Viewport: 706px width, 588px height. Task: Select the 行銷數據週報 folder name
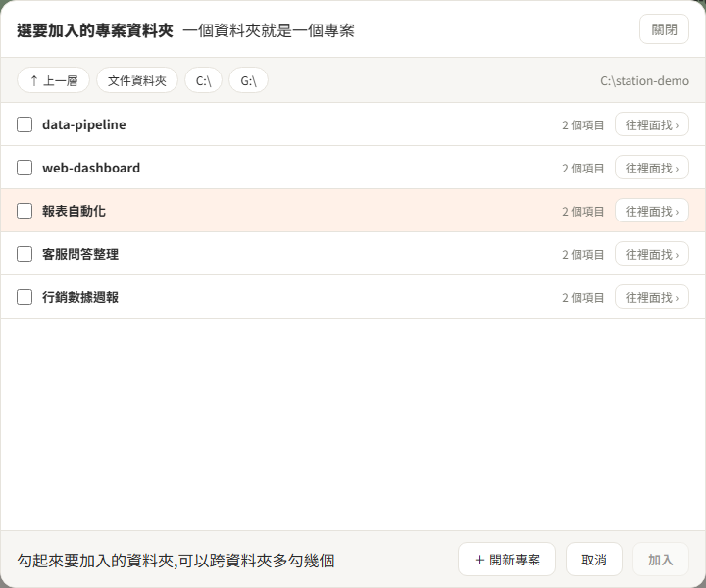click(x=80, y=297)
